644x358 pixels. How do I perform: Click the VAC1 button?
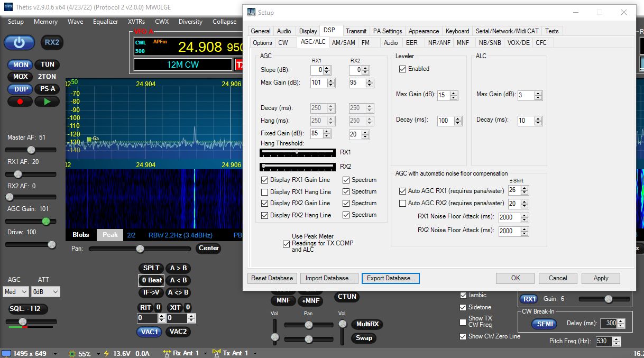pyautogui.click(x=150, y=332)
